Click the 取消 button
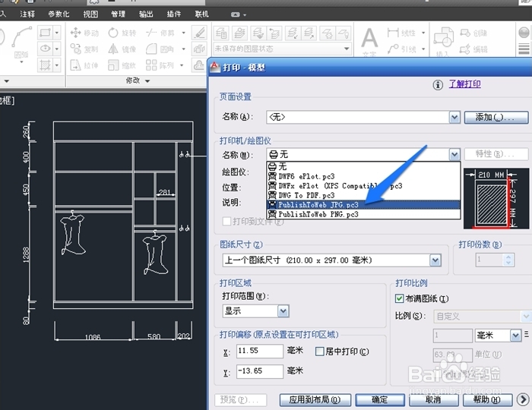The height and width of the screenshot is (410, 532). coord(433,400)
